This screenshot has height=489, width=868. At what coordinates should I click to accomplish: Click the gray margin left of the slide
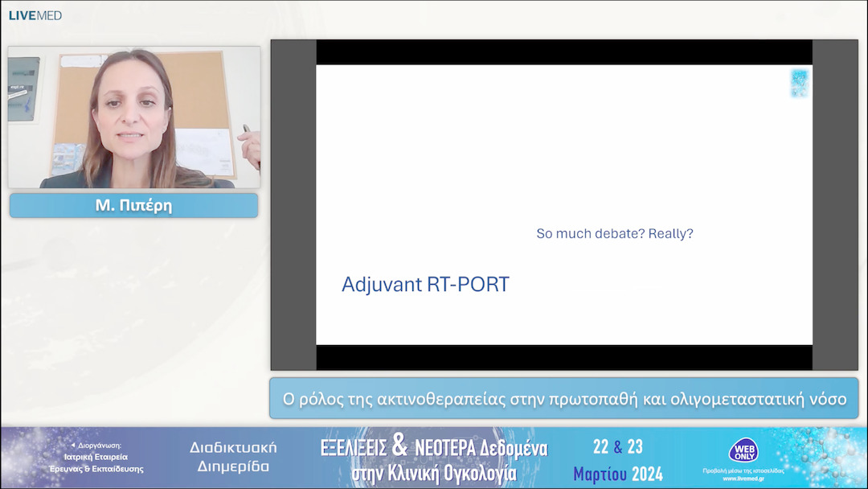point(293,205)
